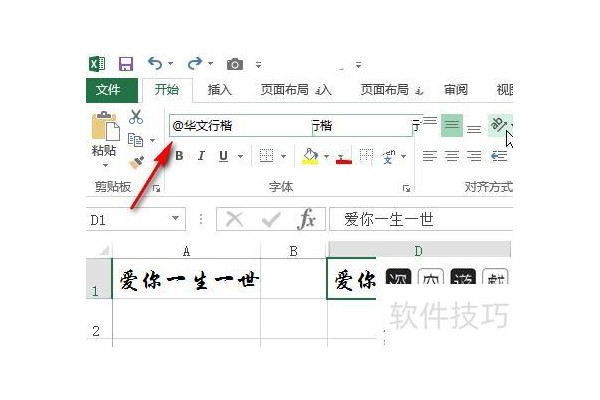Select the empty cell B1
The image size is (600, 400).
click(294, 279)
